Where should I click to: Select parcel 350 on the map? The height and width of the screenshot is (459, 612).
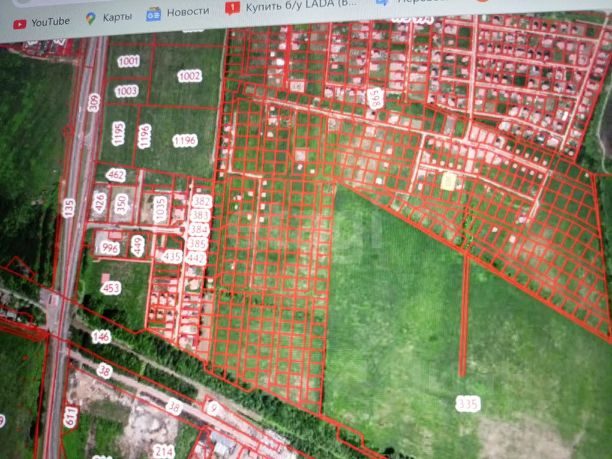click(x=122, y=204)
